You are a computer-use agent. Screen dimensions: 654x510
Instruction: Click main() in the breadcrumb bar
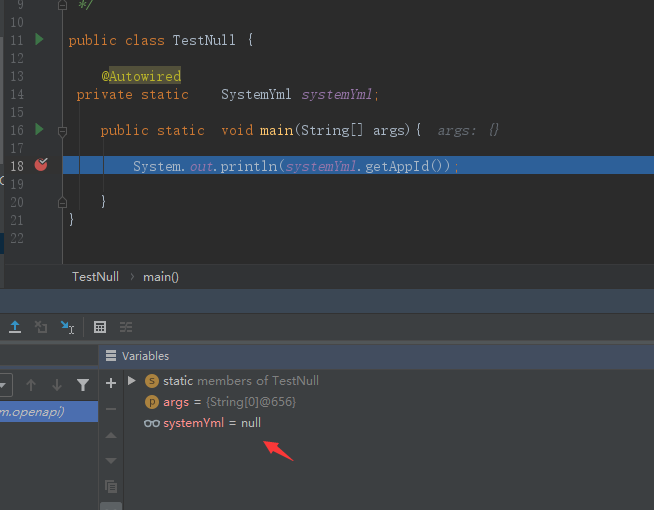161,277
